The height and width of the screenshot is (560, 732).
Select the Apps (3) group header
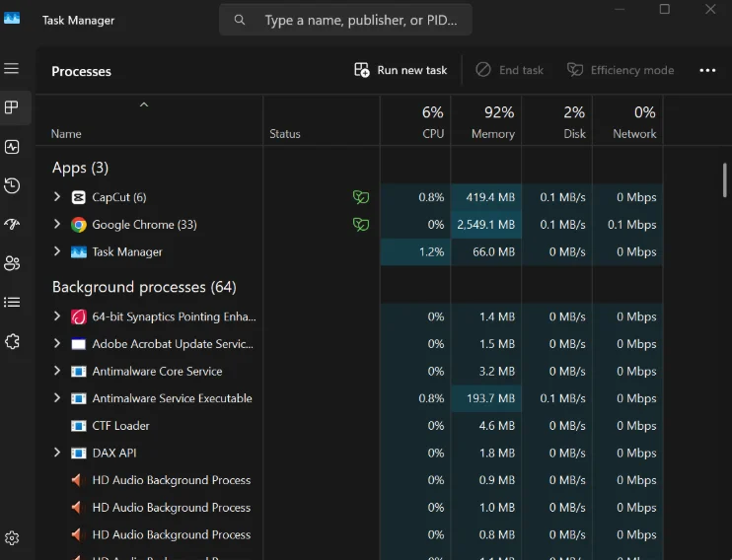click(80, 168)
